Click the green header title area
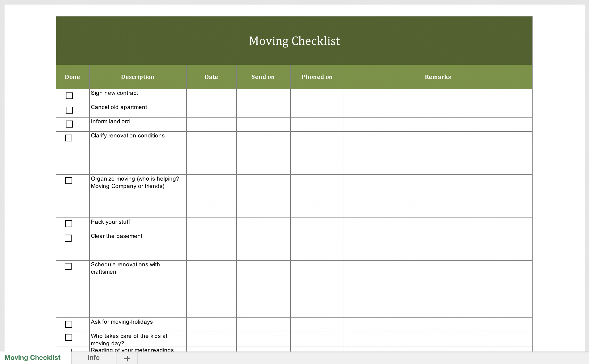 click(x=294, y=40)
